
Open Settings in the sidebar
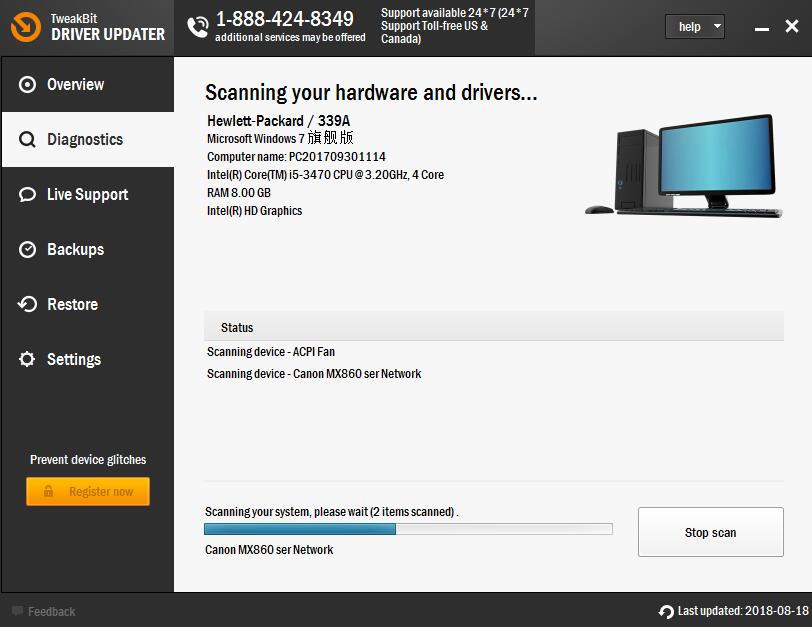(x=88, y=359)
